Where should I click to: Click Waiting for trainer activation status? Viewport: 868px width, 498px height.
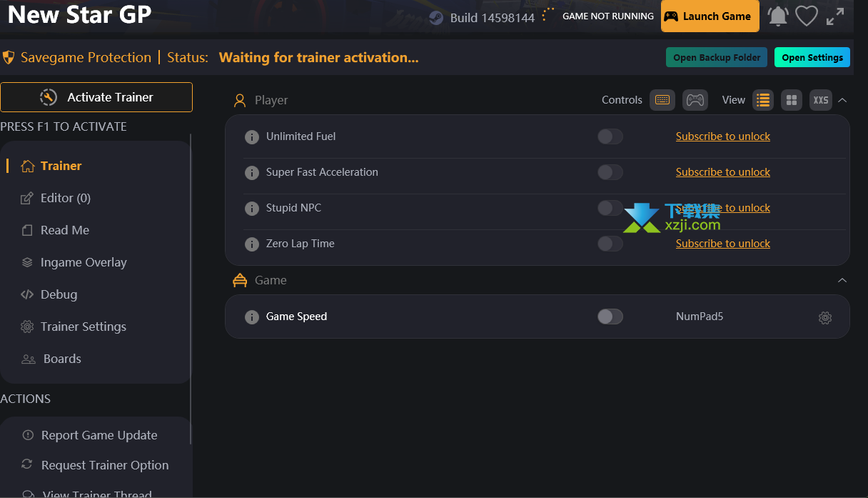point(319,58)
